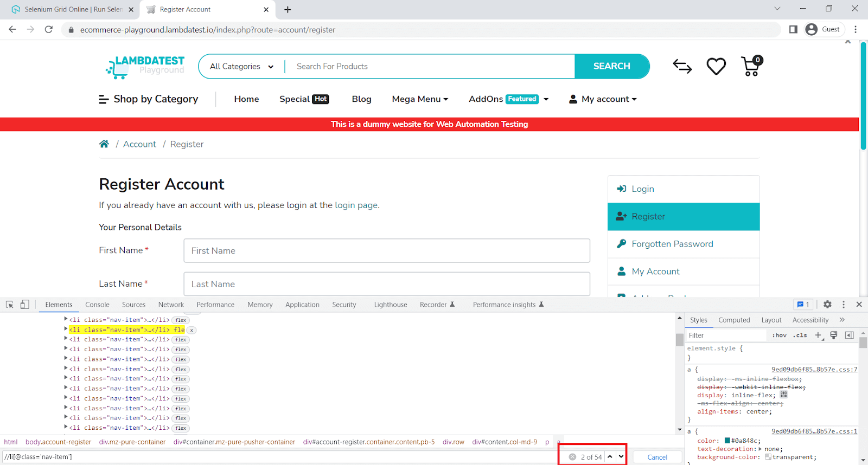
Task: Open the flexbox editor for display: inline-flex
Action: point(783,395)
